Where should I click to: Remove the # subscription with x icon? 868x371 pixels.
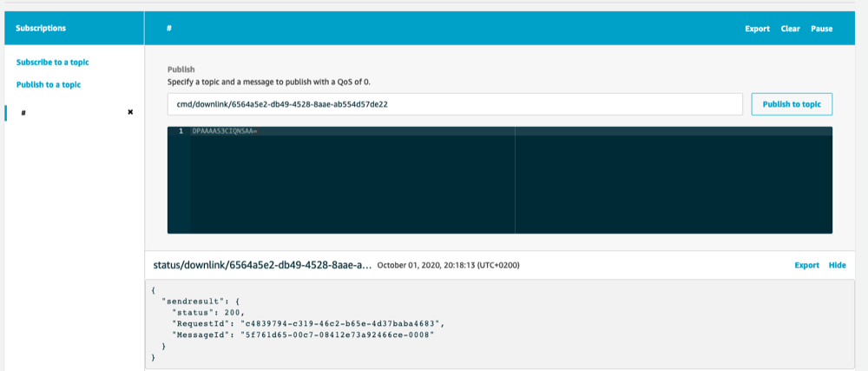131,112
